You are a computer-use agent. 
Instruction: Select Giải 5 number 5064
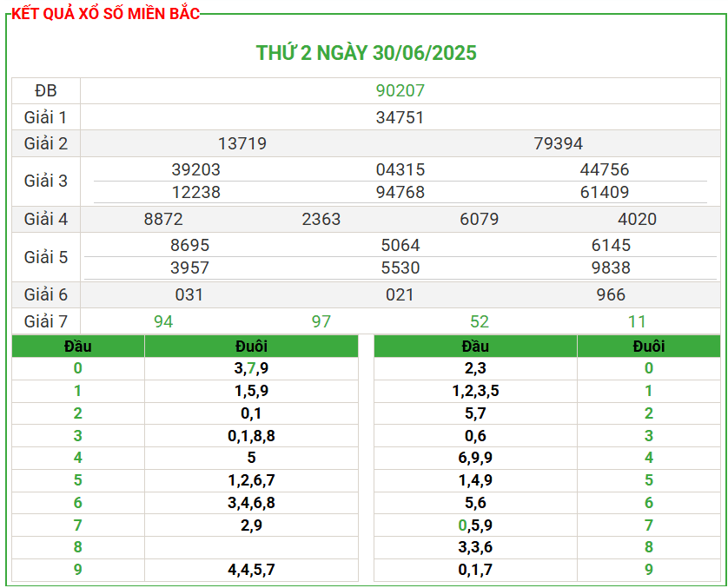[400, 245]
